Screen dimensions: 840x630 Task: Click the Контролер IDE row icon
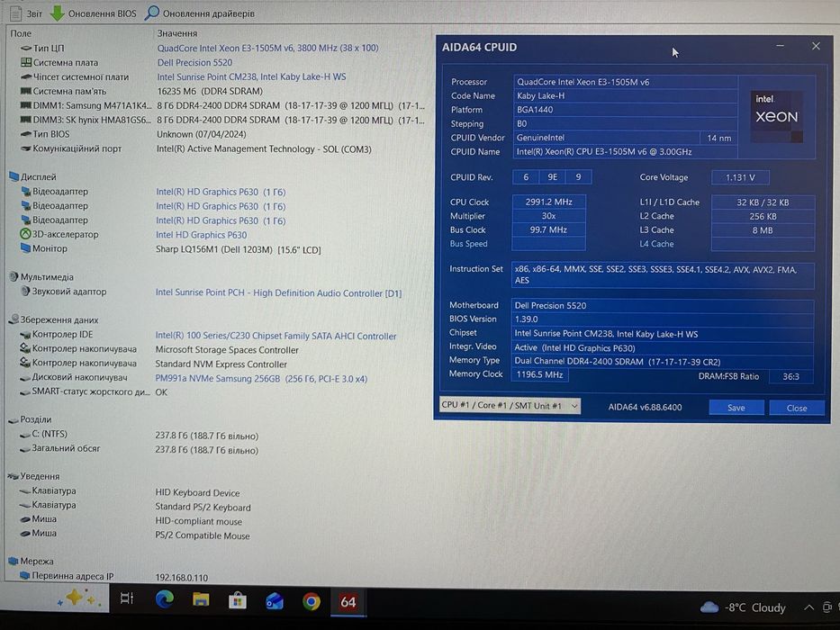(x=25, y=334)
